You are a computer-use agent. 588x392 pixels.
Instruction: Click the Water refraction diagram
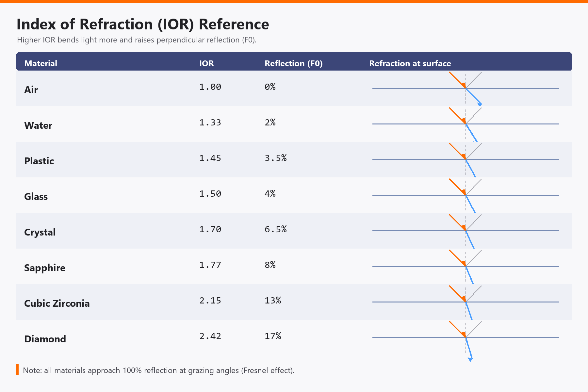point(465,124)
